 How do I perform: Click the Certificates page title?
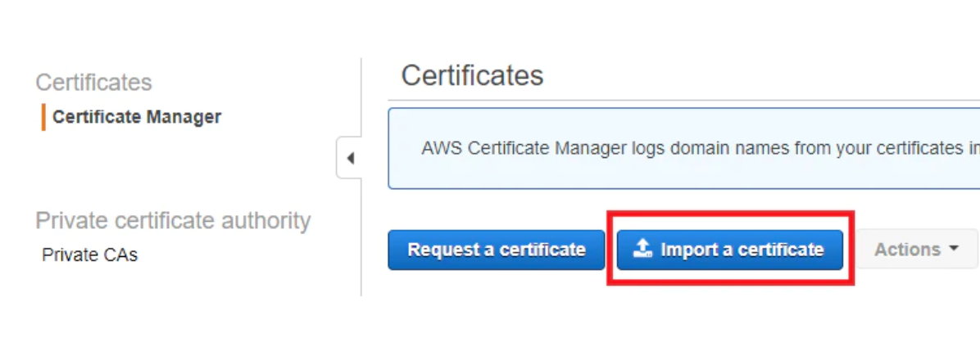[x=473, y=75]
